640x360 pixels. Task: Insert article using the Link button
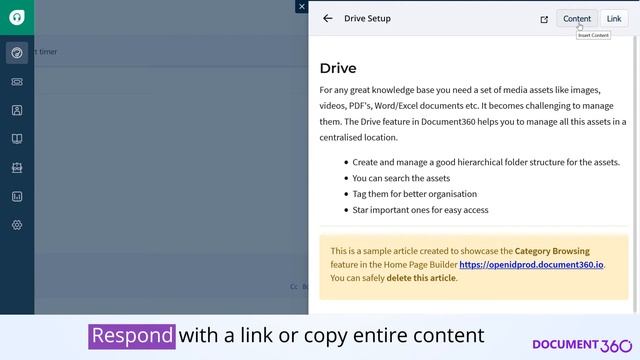tap(614, 19)
